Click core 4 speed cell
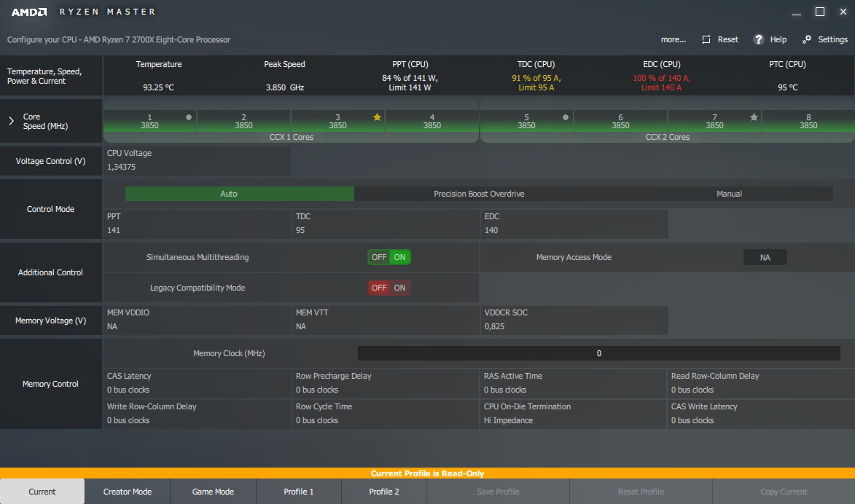The width and height of the screenshot is (855, 504). (x=432, y=121)
